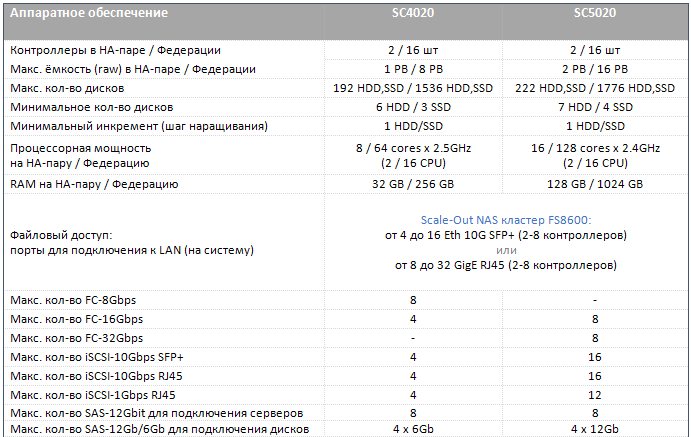Select '192 HDD,SSD / 1536 HDD,SSD' cell
This screenshot has height=437, width=691.
point(413,88)
